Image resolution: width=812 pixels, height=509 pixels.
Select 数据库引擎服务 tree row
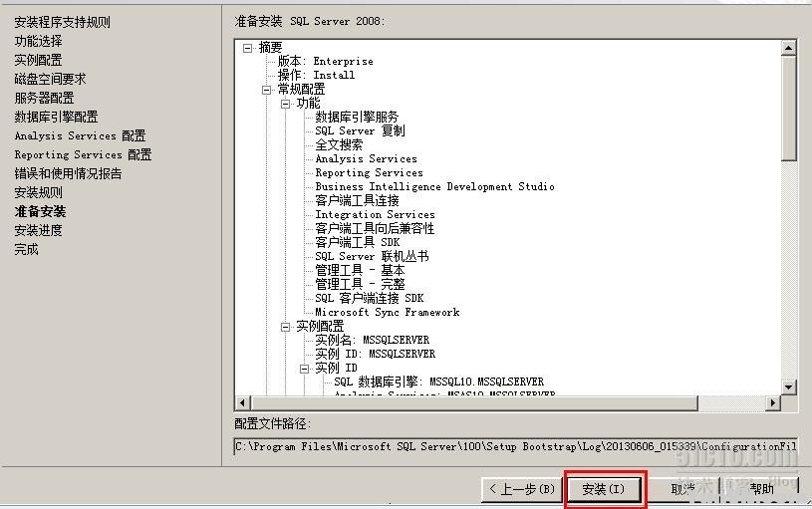pos(357,117)
